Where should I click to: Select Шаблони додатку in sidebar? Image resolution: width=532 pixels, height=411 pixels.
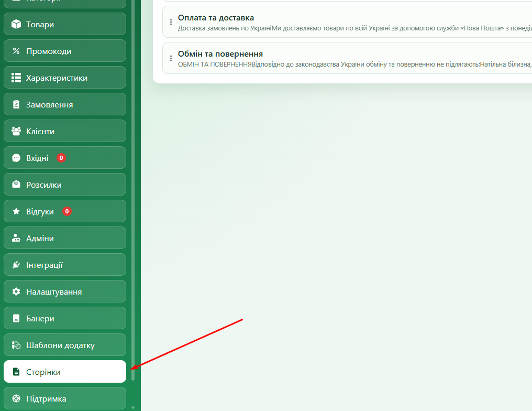pos(65,345)
